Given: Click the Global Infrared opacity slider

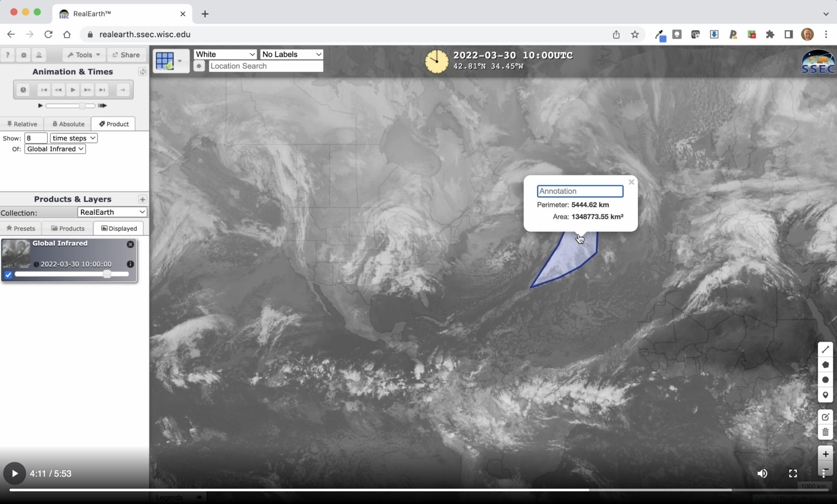Looking at the screenshot, I should coord(72,274).
